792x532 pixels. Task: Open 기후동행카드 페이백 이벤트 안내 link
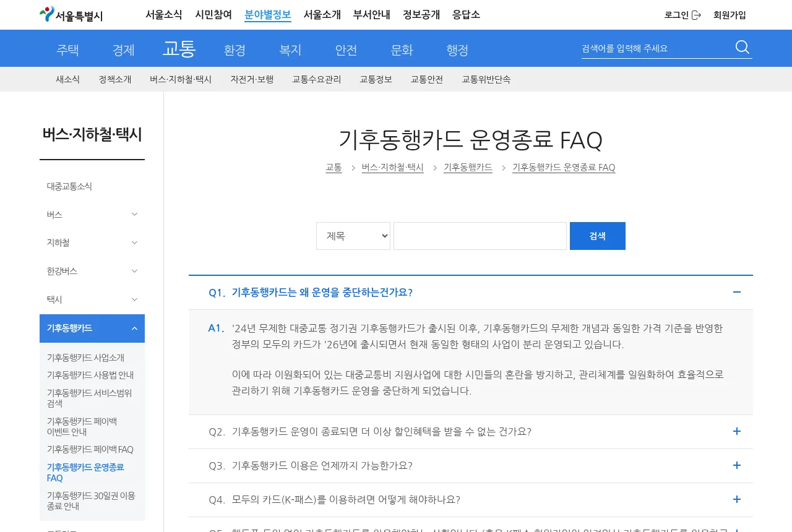pos(82,426)
